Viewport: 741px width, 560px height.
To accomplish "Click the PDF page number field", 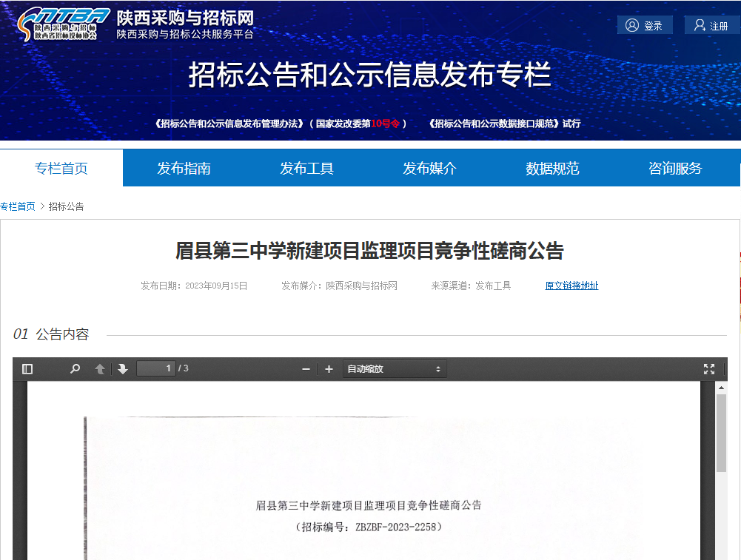I will (156, 368).
